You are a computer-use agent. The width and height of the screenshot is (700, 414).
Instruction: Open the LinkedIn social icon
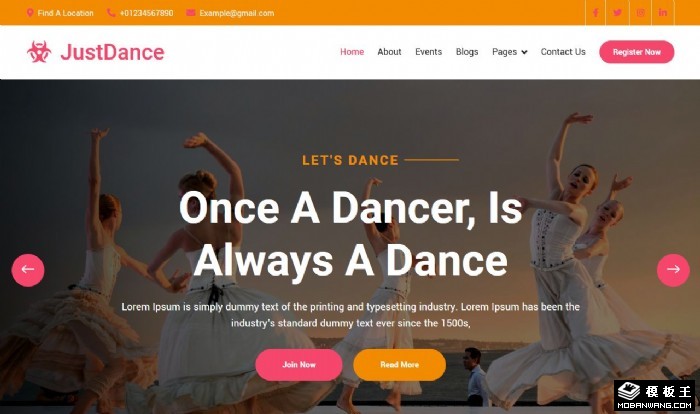(x=663, y=13)
